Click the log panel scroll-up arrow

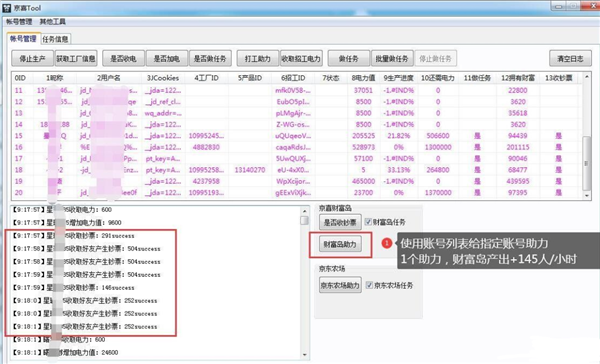[305, 211]
